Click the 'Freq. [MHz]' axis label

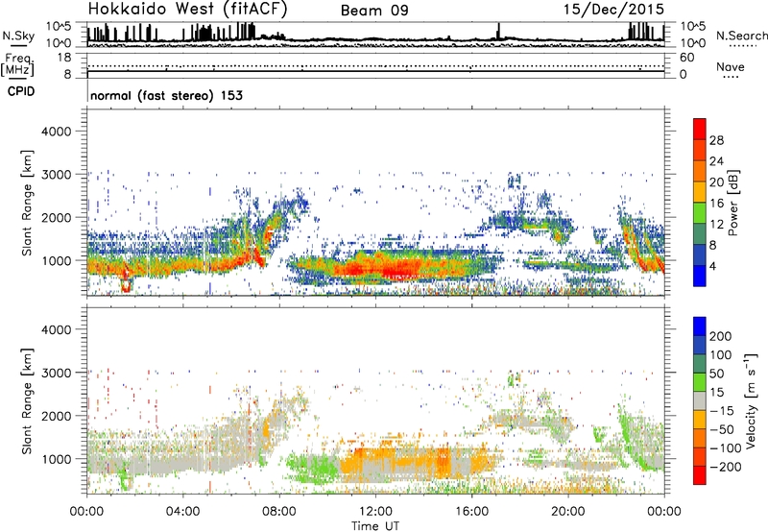click(x=18, y=65)
